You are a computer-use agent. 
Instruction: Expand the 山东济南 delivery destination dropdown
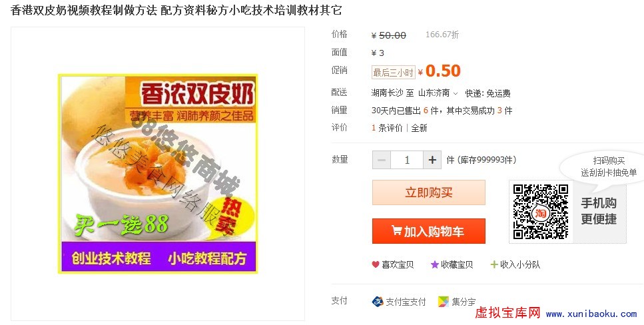[x=438, y=93]
